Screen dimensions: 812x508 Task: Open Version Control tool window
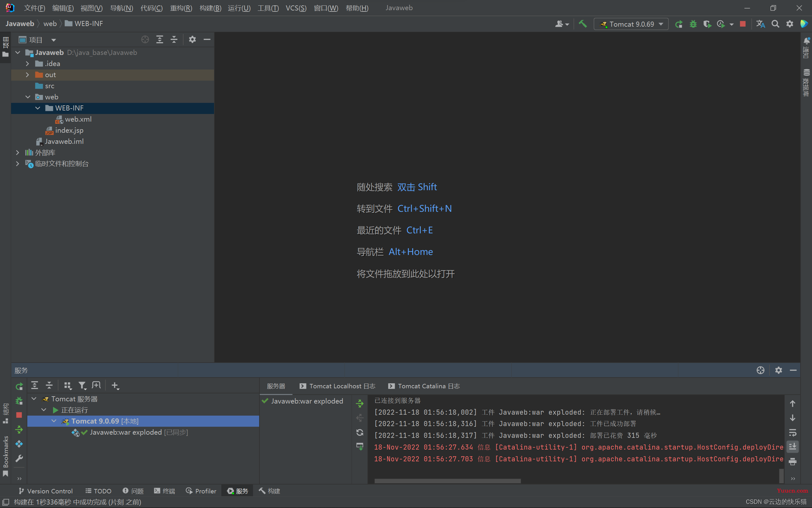point(45,491)
